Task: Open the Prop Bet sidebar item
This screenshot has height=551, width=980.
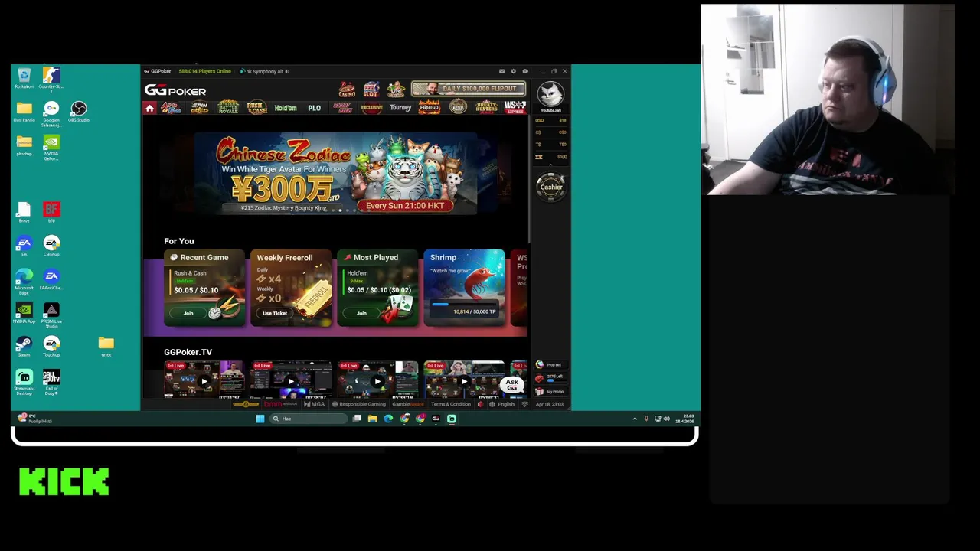Action: pyautogui.click(x=550, y=365)
